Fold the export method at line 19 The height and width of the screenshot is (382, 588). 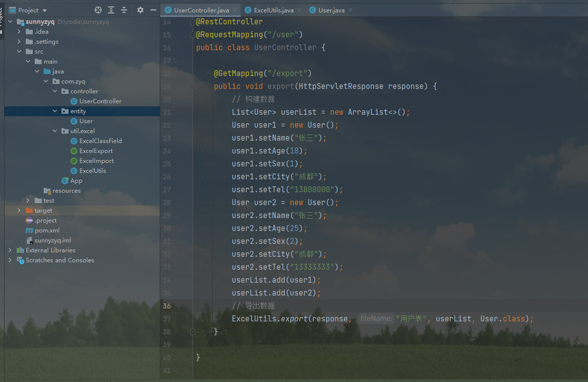(x=192, y=86)
